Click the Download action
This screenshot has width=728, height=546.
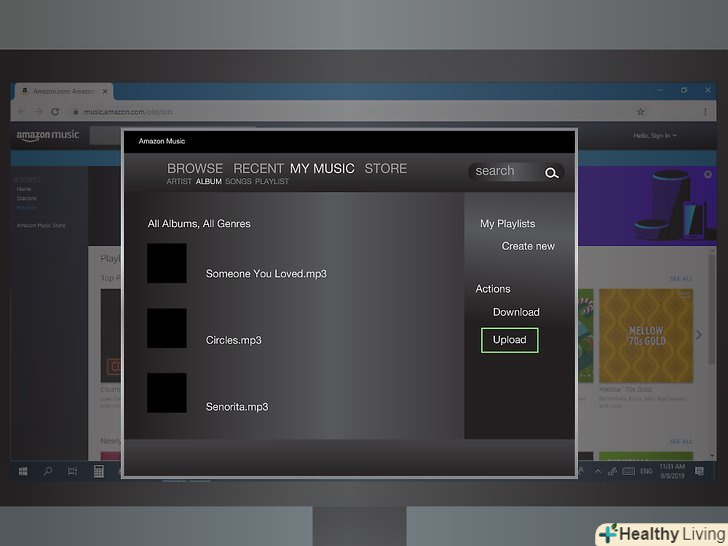516,312
